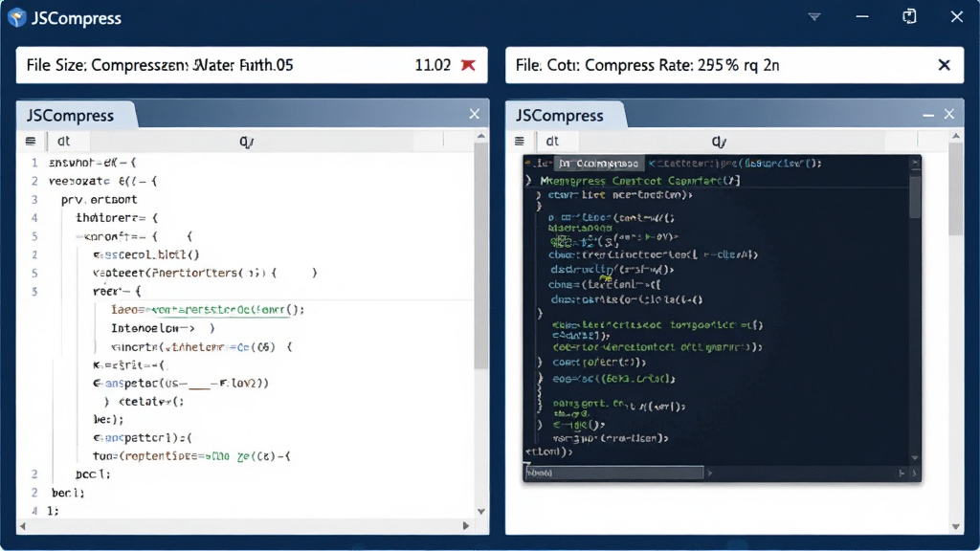
Task: Open the title bar dropdown arrow
Action: click(813, 17)
